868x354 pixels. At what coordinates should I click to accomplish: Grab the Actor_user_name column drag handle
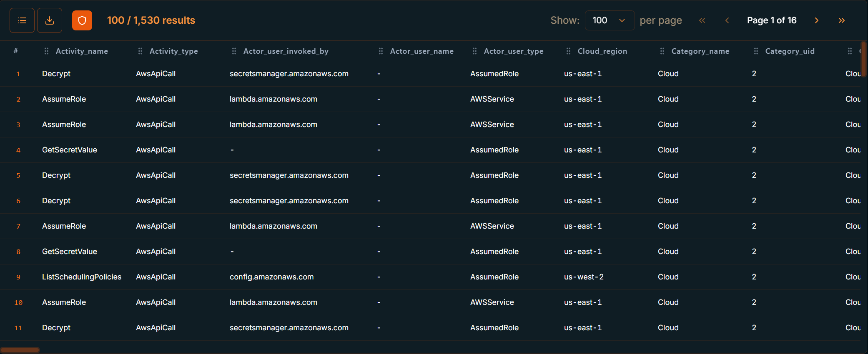tap(381, 51)
